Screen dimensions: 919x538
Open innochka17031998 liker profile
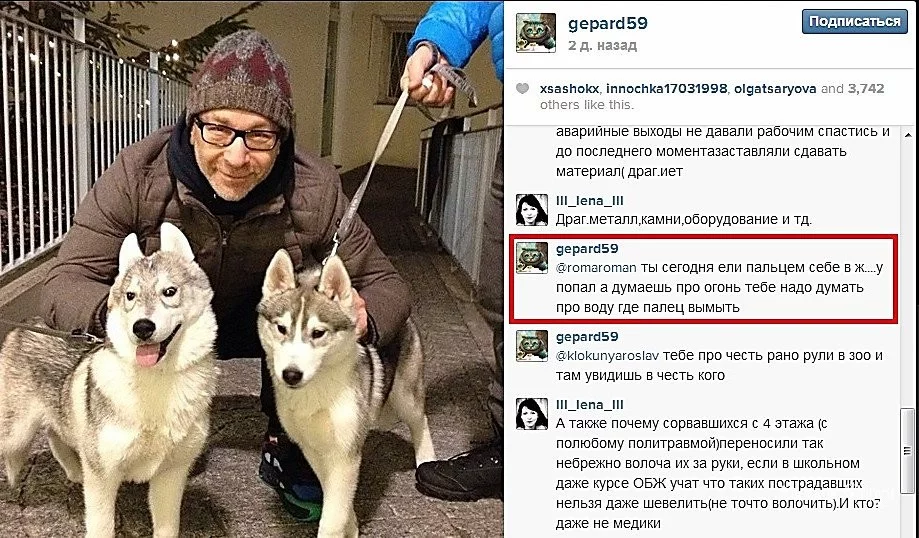pos(666,88)
